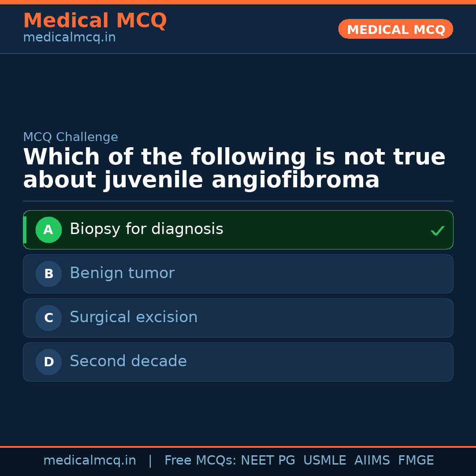This screenshot has width=476, height=476.
Task: Click the separator bar in the footer
Action: point(150,460)
